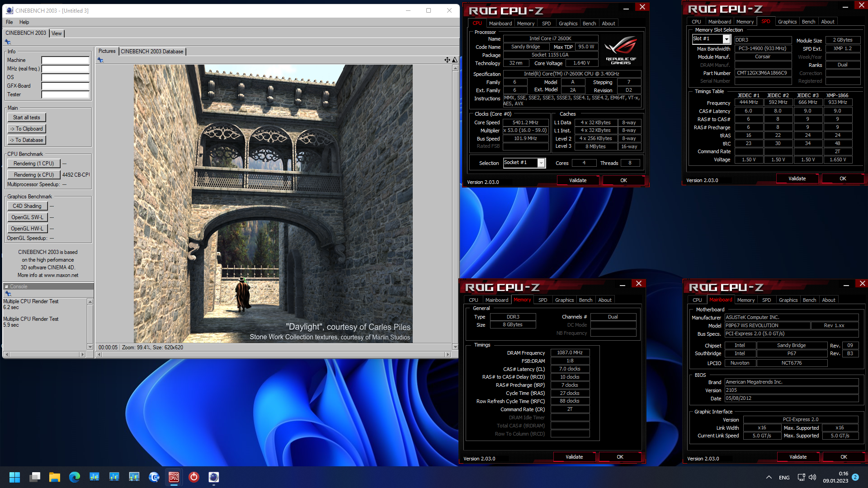Click OK in the Mainboard CPU-Z window
The width and height of the screenshot is (868, 488).
coord(844,457)
